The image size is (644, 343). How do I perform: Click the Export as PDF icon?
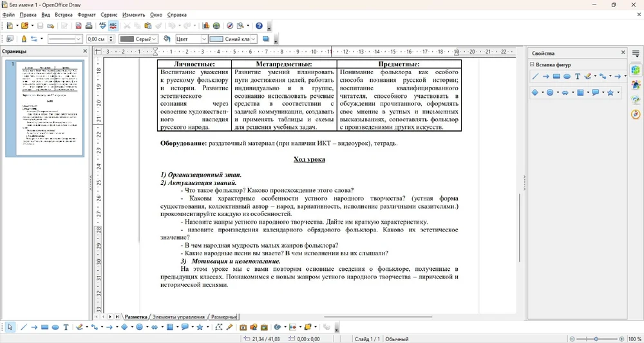coord(79,26)
